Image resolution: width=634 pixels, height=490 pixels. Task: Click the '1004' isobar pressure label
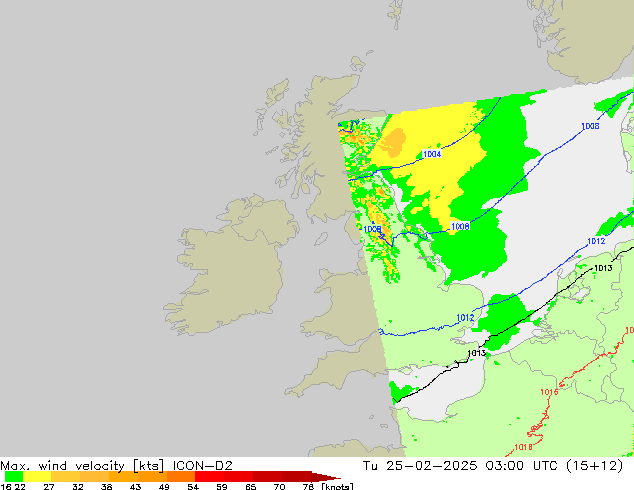click(x=432, y=154)
